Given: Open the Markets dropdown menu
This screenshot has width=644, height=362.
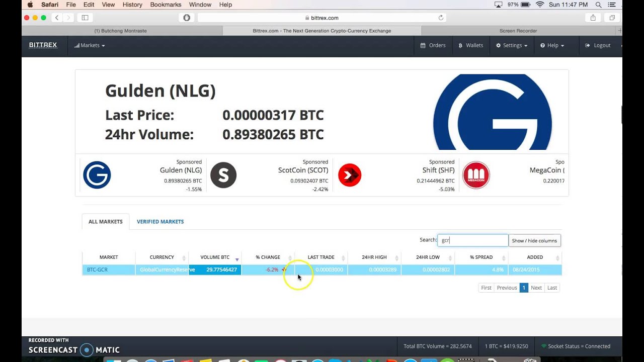Looking at the screenshot, I should (x=90, y=45).
